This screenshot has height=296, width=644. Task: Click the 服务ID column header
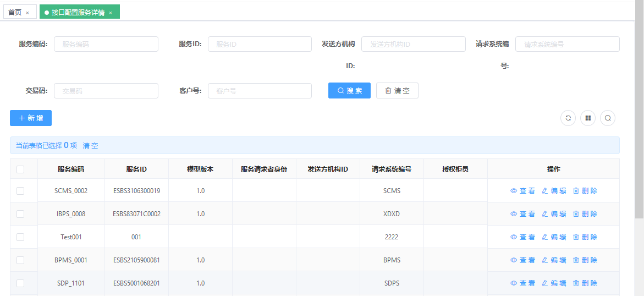click(x=137, y=169)
